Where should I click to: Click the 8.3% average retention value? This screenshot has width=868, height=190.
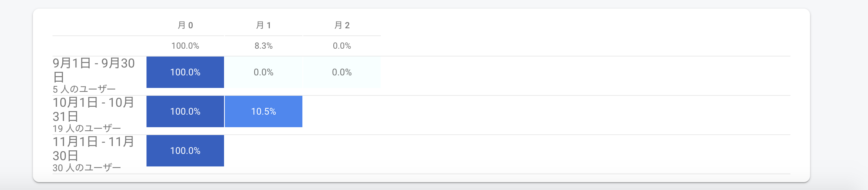point(264,46)
